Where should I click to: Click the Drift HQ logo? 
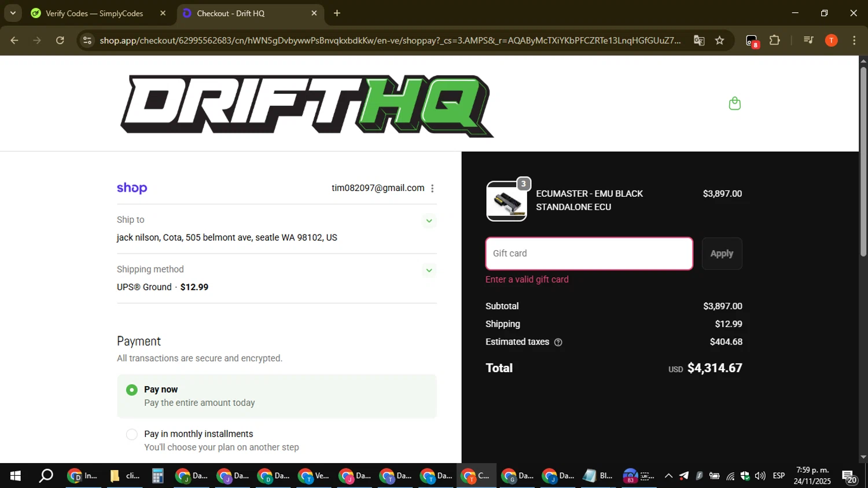(307, 106)
